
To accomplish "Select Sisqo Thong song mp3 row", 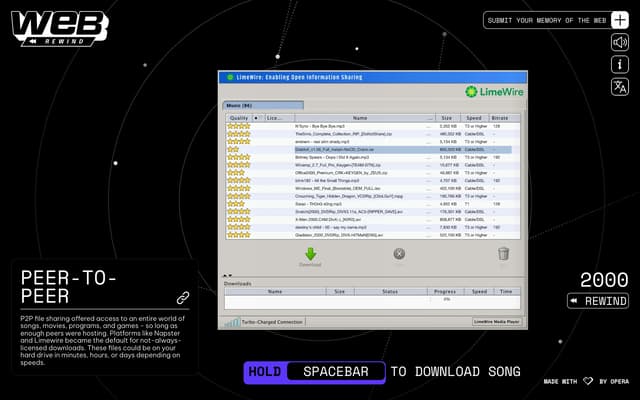I will point(373,204).
